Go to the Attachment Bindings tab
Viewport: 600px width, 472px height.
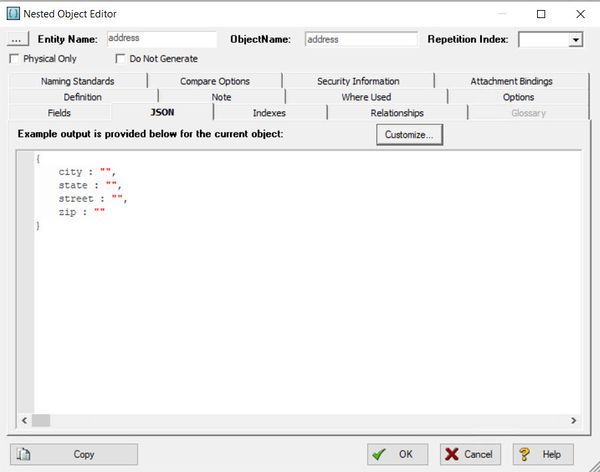[x=512, y=81]
